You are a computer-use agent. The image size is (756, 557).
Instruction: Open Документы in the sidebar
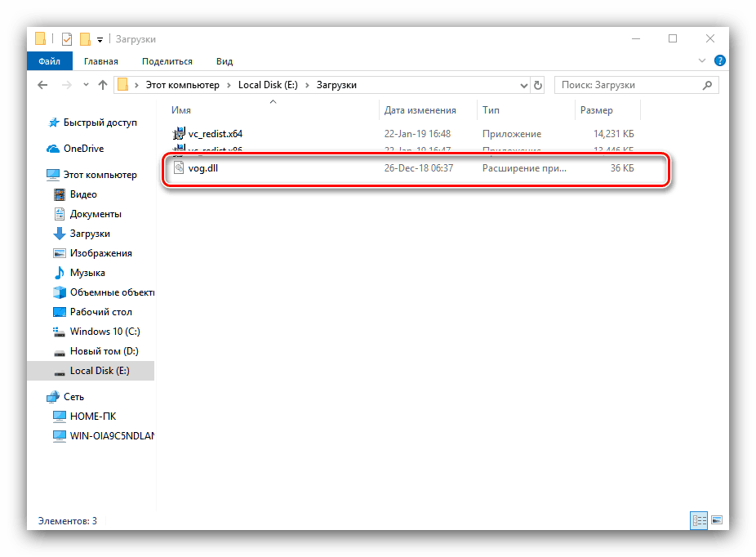pyautogui.click(x=87, y=214)
